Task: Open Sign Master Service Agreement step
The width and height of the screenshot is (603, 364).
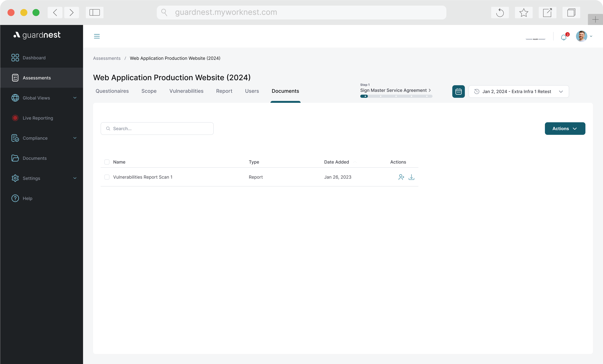Action: tap(395, 90)
